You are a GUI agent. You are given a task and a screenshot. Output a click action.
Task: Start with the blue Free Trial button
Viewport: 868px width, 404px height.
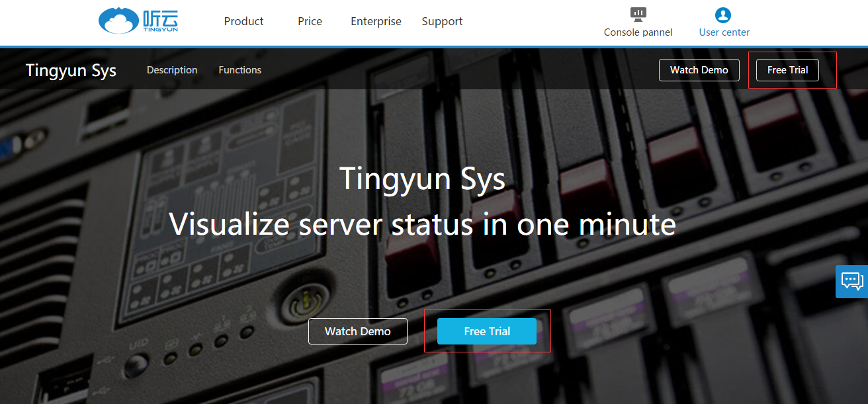[487, 331]
